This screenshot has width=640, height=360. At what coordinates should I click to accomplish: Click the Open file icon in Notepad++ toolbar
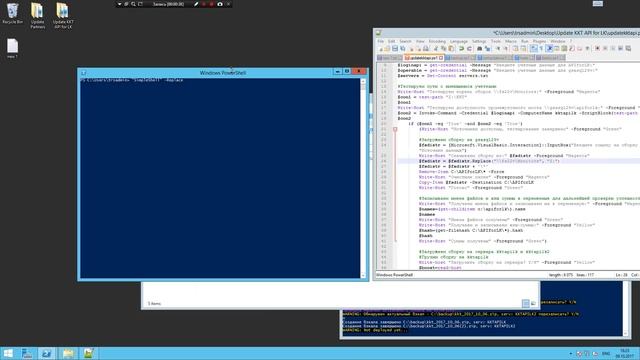pos(387,49)
